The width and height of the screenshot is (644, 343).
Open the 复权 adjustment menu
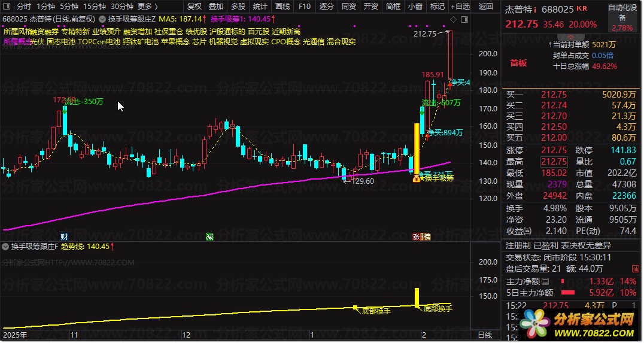195,6
